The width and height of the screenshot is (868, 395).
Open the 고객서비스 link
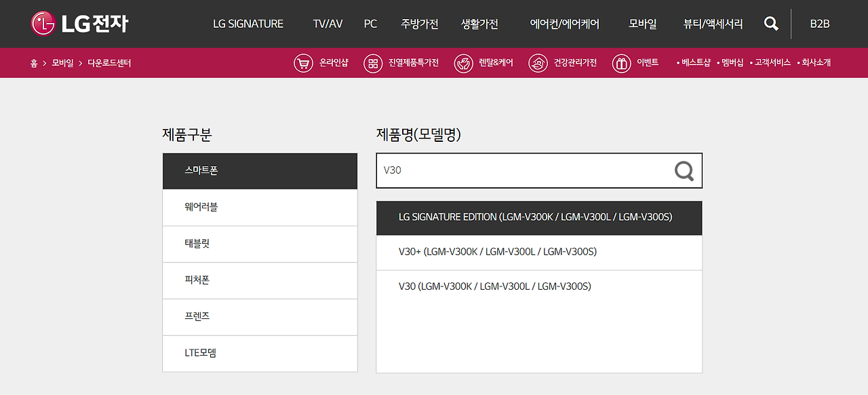(772, 62)
